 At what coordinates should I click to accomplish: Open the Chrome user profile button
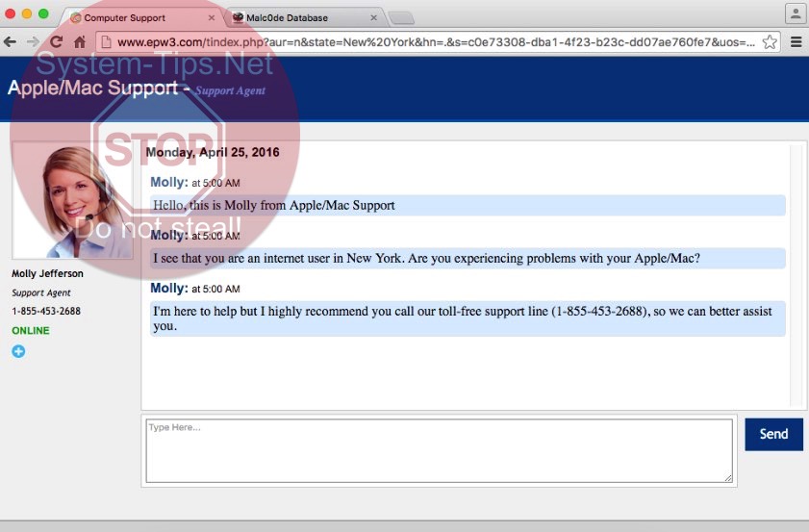pos(795,13)
